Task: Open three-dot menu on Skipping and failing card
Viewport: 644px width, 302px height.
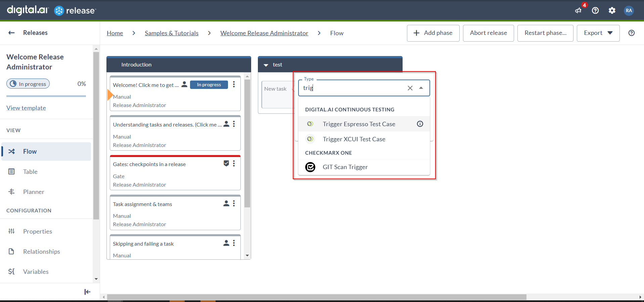Action: click(x=234, y=243)
